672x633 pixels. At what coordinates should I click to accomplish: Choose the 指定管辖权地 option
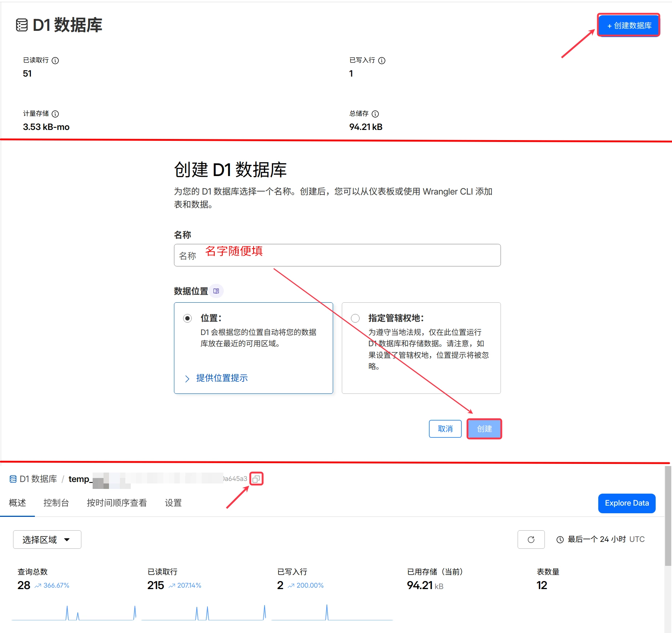click(x=355, y=318)
